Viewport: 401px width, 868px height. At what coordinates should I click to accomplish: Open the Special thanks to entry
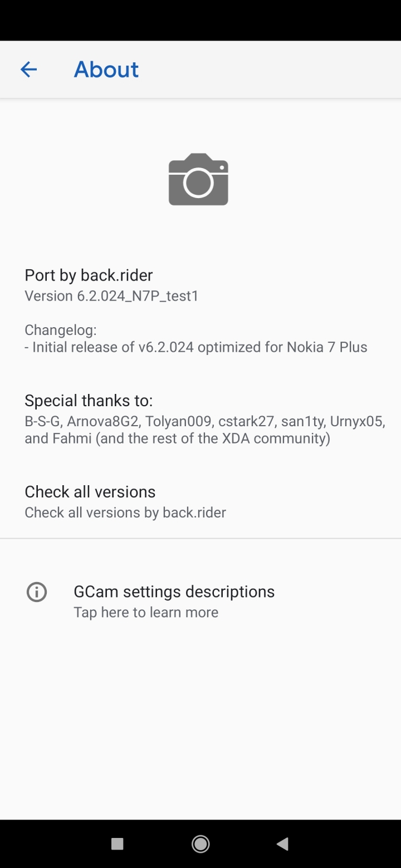pos(200,418)
